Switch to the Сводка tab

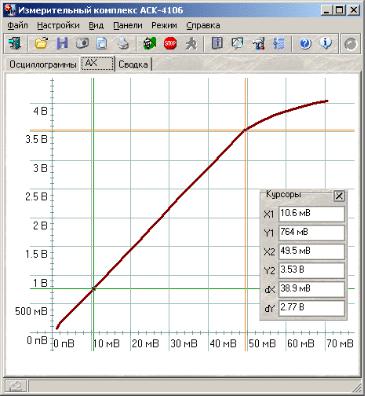(133, 64)
